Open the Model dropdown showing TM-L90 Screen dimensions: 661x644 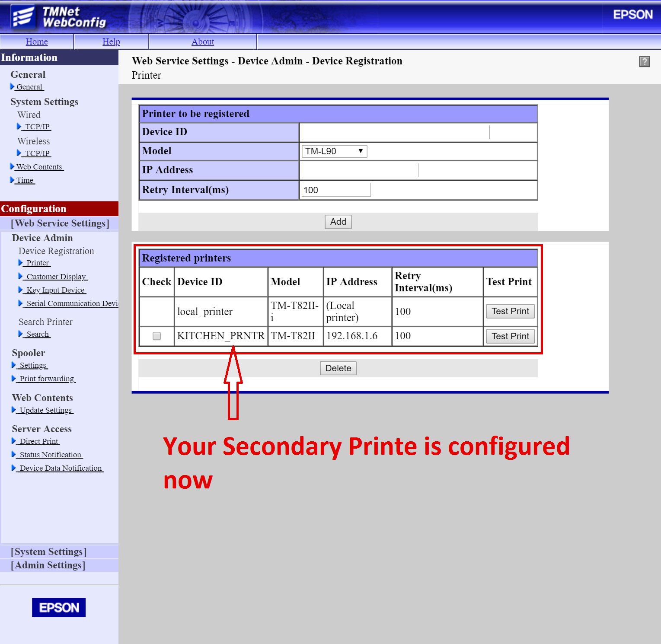tap(334, 151)
